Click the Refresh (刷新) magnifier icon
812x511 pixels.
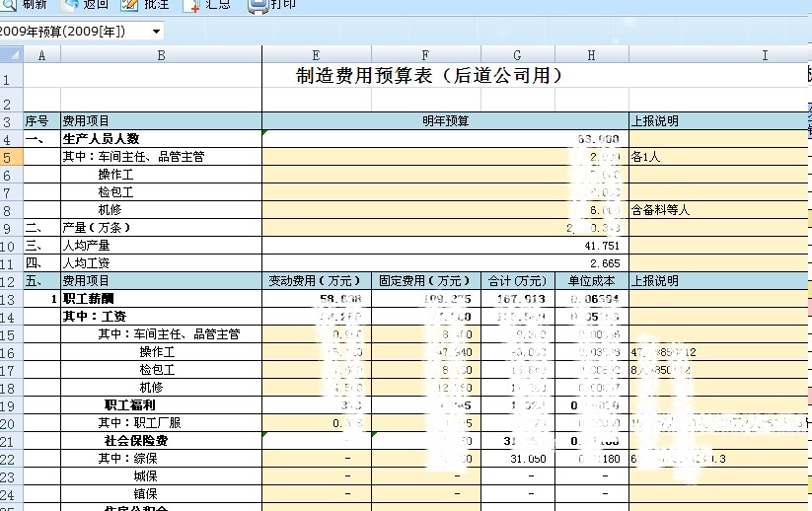click(x=9, y=5)
